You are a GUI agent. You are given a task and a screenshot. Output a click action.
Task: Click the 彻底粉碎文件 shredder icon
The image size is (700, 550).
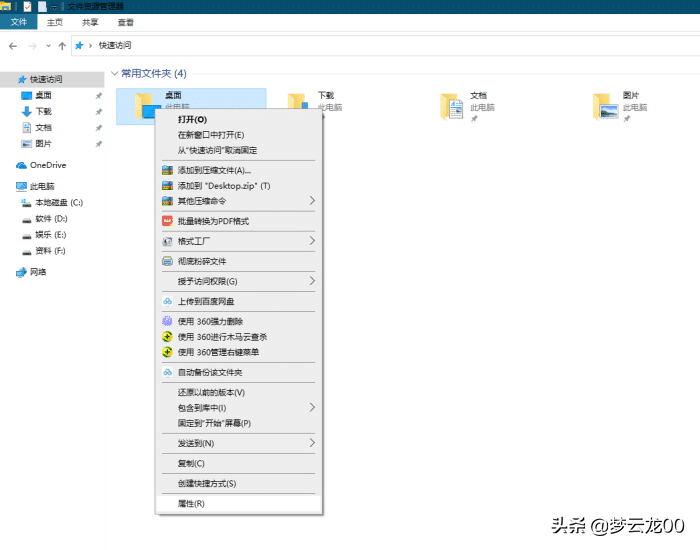point(167,261)
